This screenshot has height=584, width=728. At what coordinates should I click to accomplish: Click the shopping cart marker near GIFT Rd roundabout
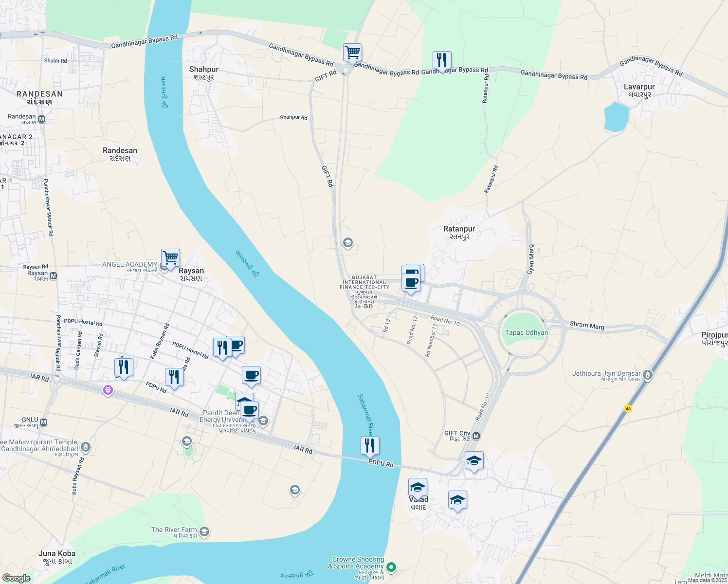(x=352, y=53)
